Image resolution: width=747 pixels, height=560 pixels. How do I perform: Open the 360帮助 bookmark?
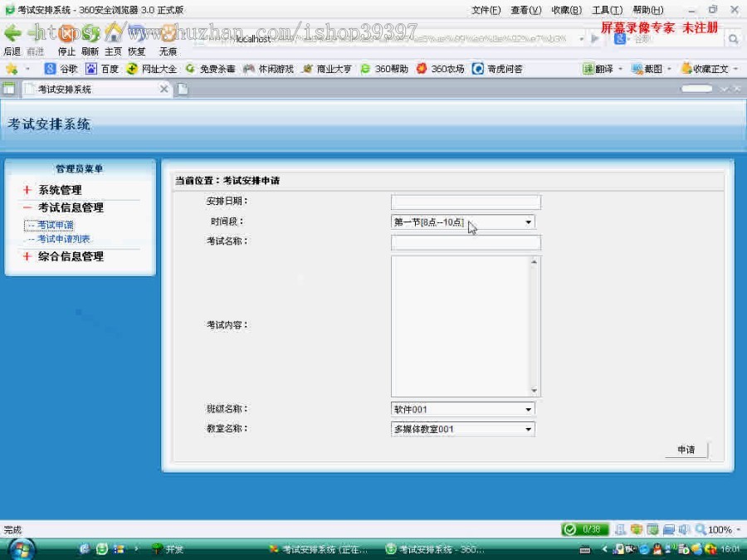point(384,69)
